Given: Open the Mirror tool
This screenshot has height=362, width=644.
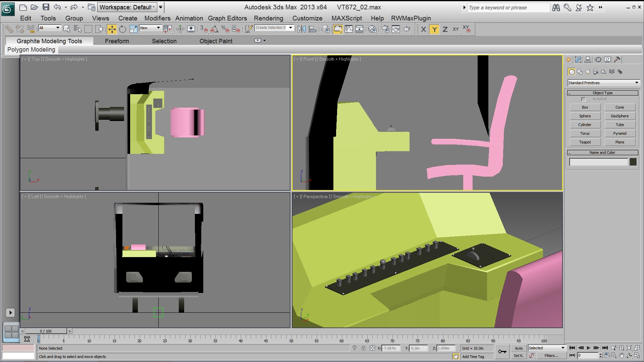Looking at the screenshot, I should (x=302, y=29).
